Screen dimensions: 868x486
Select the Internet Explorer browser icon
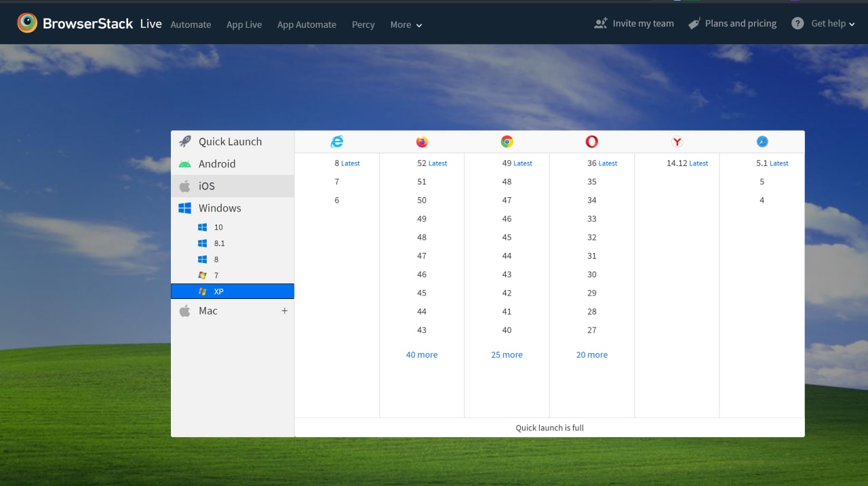337,142
